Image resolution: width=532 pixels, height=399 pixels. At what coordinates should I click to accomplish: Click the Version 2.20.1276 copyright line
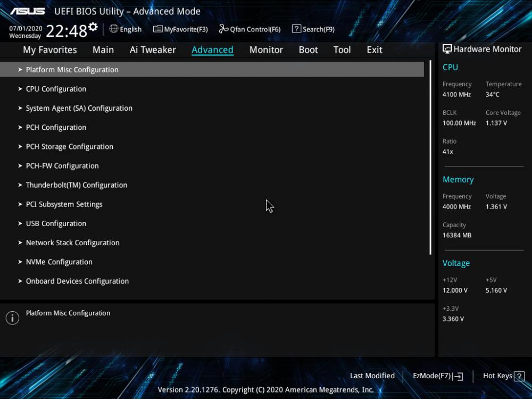265,390
